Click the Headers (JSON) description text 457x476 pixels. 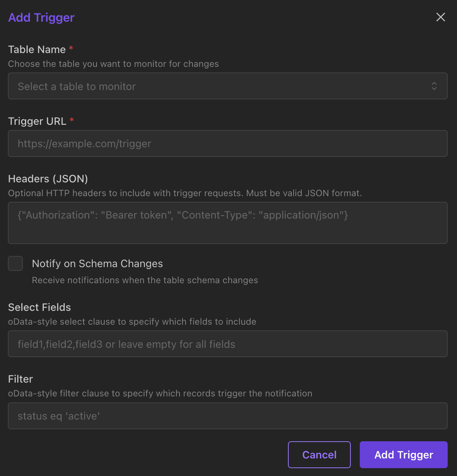pos(185,193)
